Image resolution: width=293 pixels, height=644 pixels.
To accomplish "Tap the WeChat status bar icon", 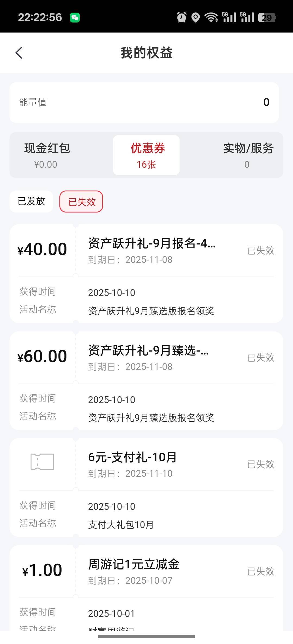I will click(75, 18).
